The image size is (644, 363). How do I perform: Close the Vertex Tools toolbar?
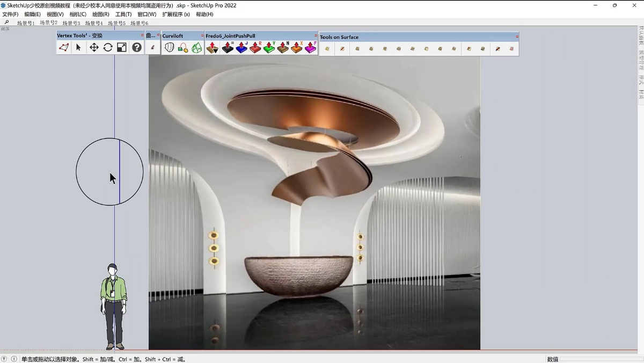(142, 35)
